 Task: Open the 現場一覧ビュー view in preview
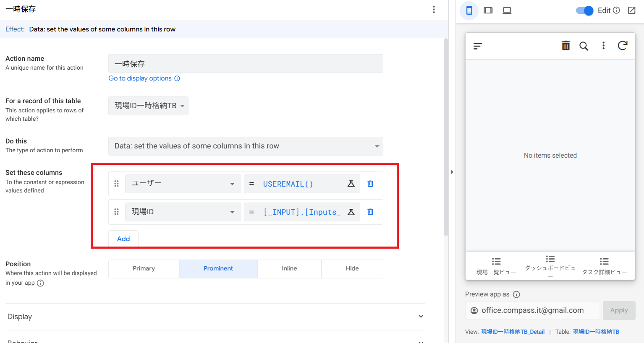pyautogui.click(x=496, y=266)
